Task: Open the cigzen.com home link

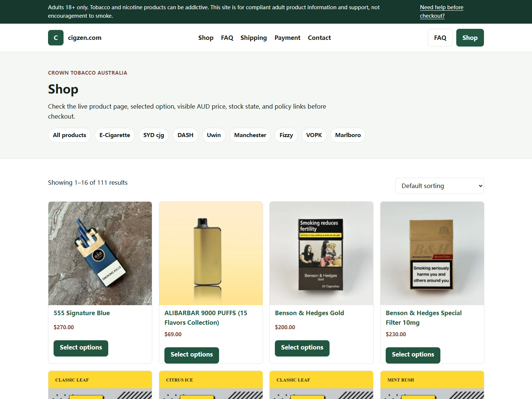Action: click(x=85, y=38)
